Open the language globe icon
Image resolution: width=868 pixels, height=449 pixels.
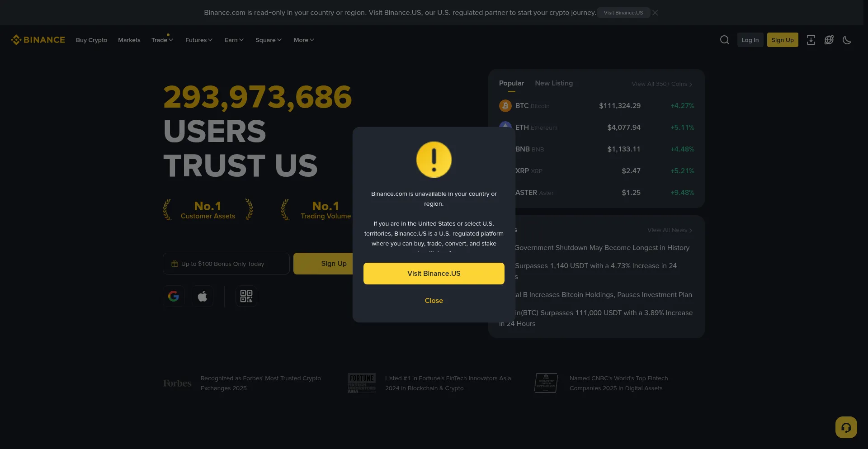click(829, 40)
